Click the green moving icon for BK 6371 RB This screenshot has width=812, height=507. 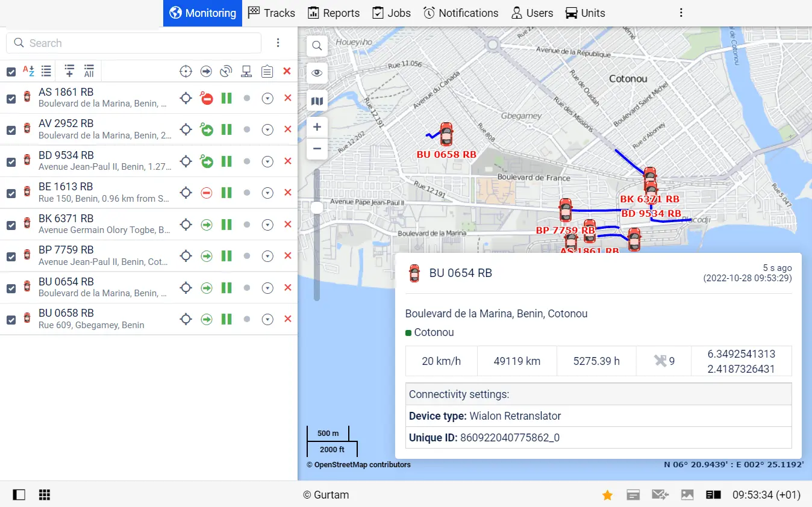(207, 225)
